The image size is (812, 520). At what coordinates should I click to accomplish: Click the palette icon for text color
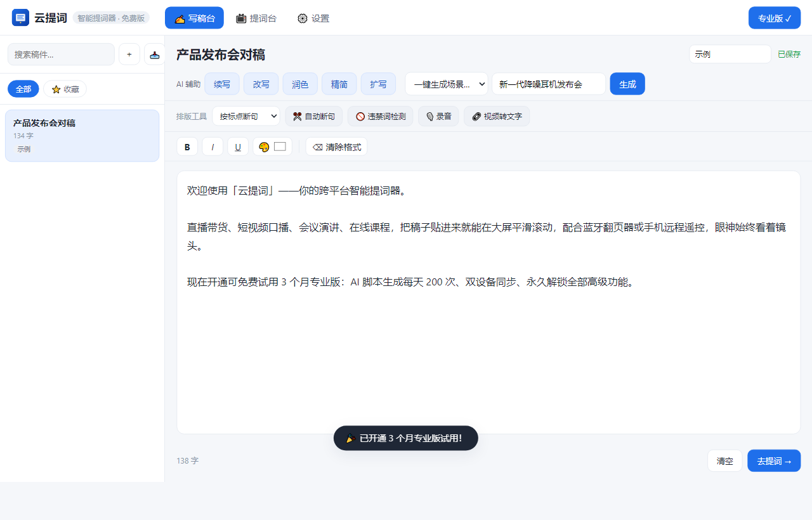pos(264,146)
